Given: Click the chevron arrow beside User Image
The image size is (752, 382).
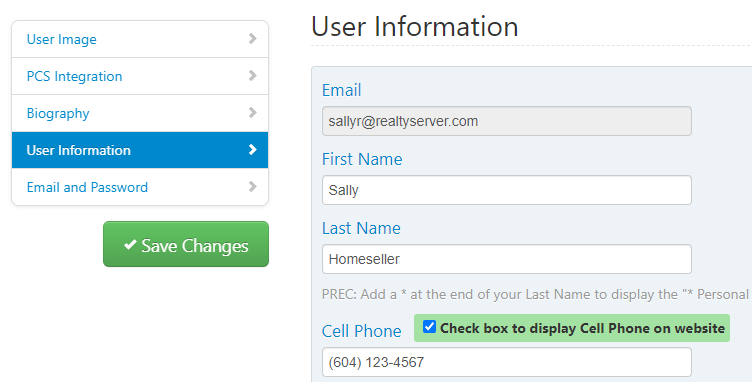Looking at the screenshot, I should (x=253, y=39).
